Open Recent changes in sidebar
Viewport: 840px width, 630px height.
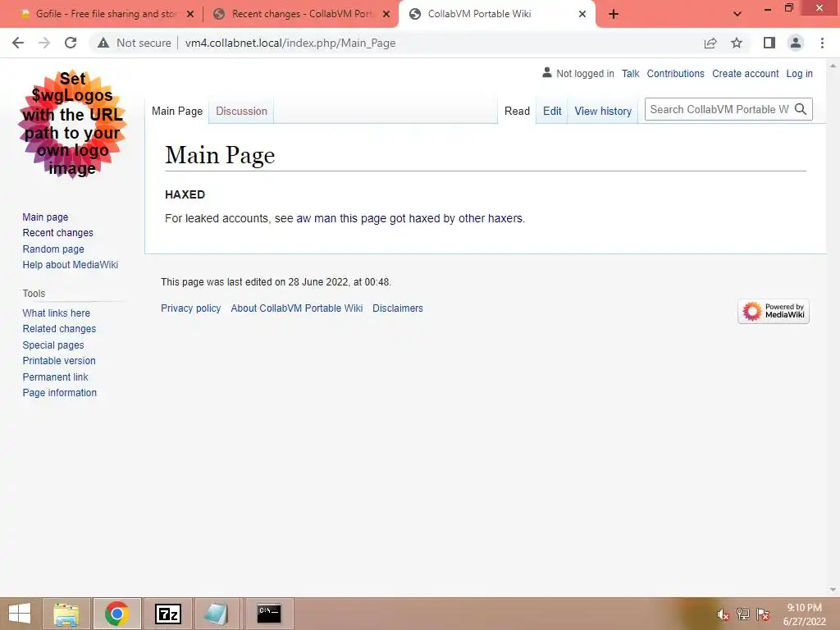point(58,232)
